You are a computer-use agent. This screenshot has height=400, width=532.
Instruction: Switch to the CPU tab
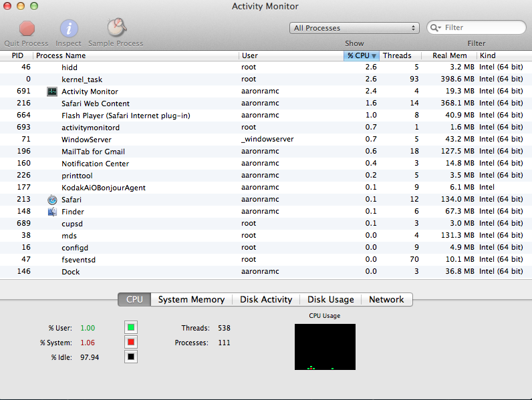[134, 300]
